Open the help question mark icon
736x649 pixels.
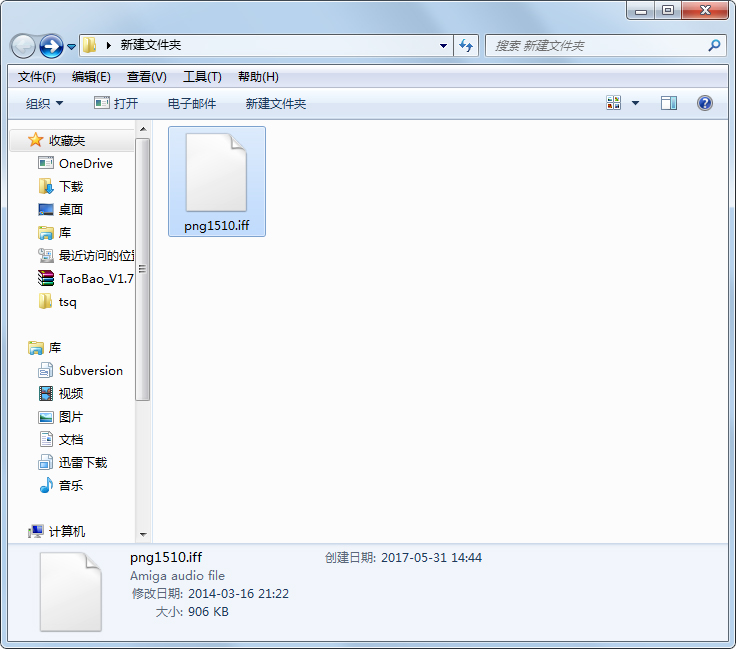704,103
